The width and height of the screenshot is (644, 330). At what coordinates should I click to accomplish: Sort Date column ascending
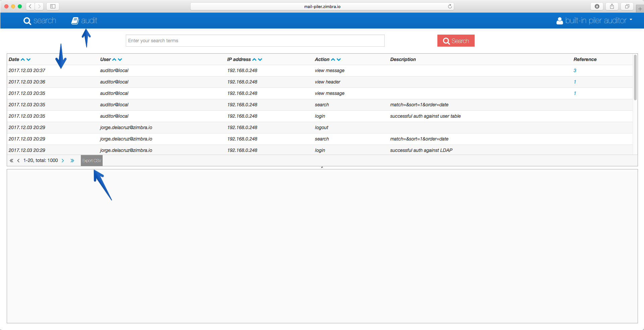(23, 59)
